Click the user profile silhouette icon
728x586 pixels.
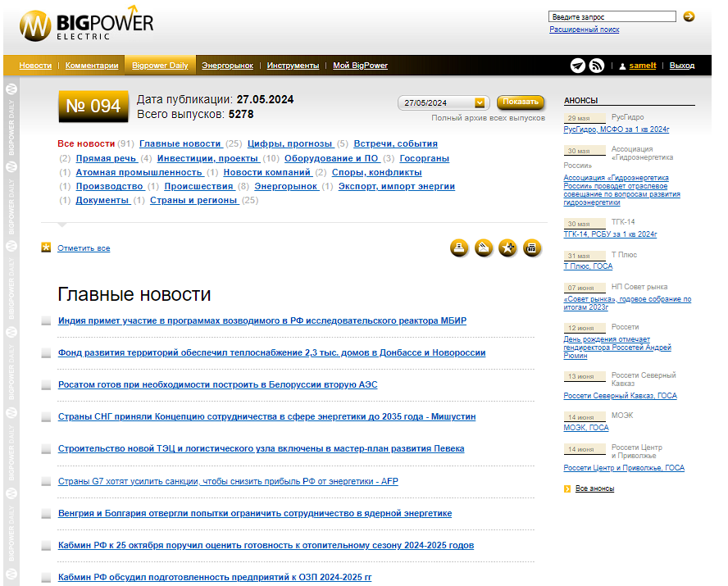[x=622, y=66]
